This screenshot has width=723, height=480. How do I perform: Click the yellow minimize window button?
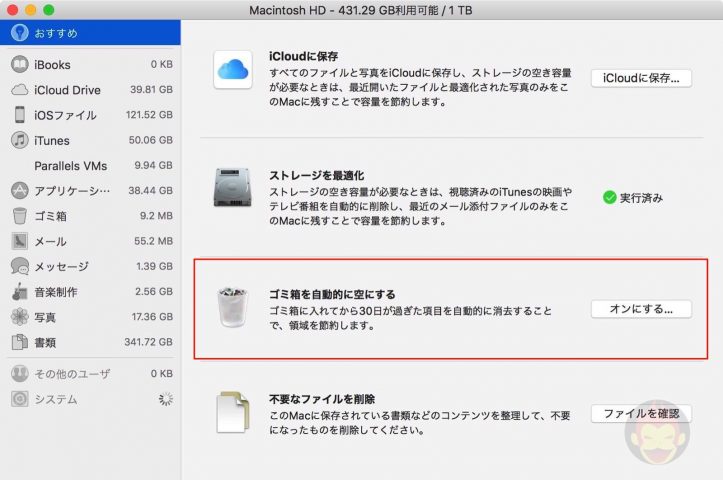(30, 10)
